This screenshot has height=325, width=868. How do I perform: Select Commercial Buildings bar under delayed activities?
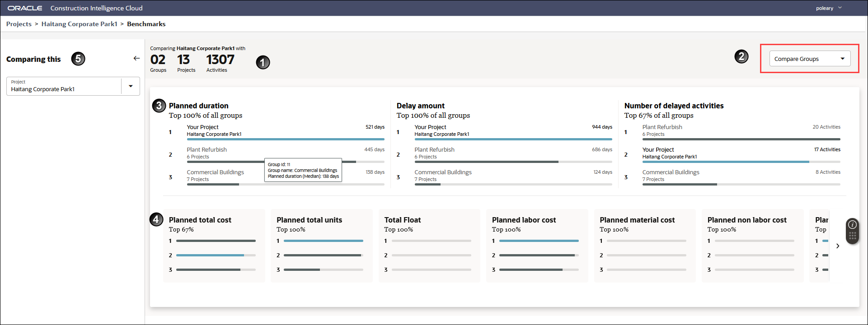(x=741, y=184)
